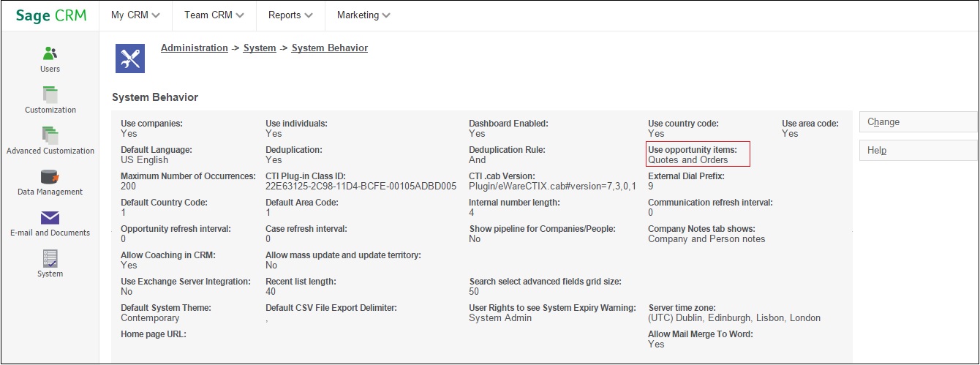This screenshot has height=365, width=980.
Task: Select the CTI Plug-in Class ID value
Action: [361, 187]
